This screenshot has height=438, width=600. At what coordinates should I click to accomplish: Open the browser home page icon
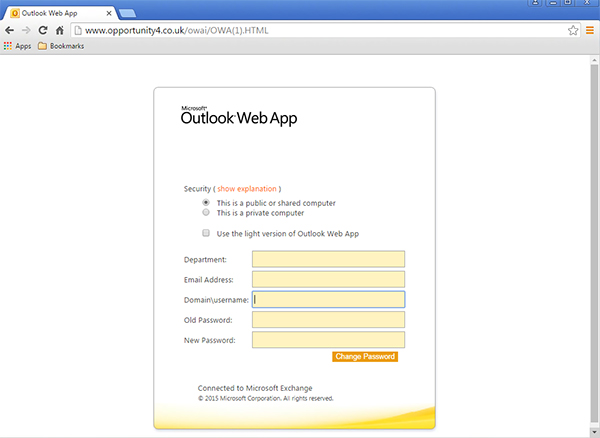(60, 30)
